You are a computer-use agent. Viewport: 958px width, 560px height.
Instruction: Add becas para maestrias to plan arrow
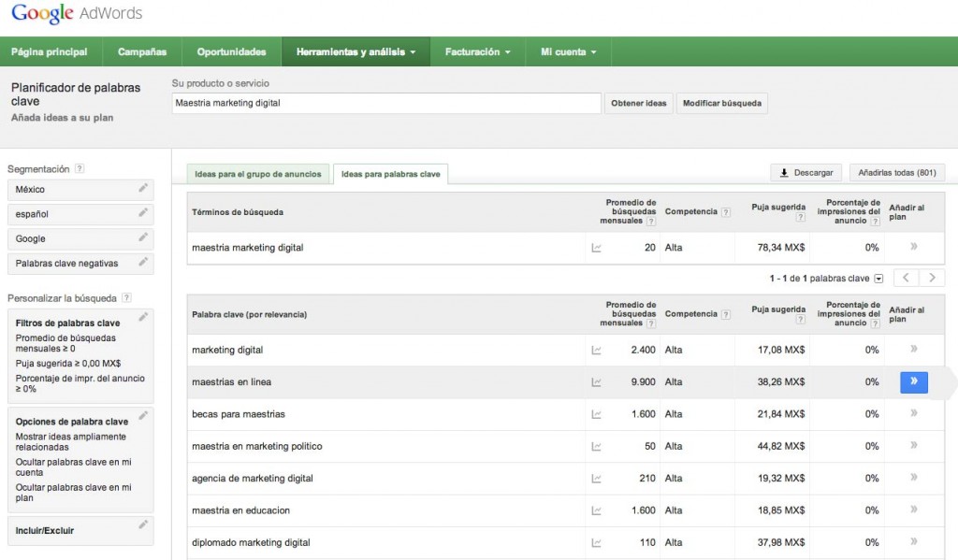pyautogui.click(x=913, y=414)
